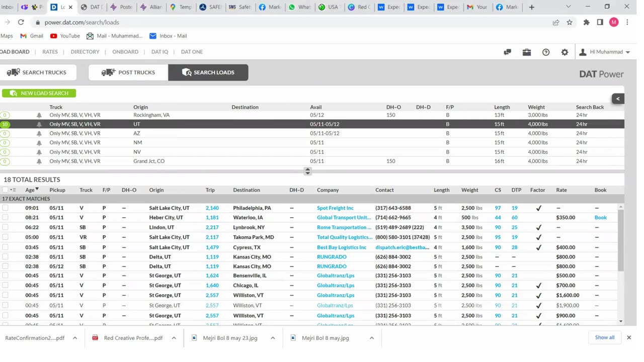Close the downloads bar

(x=628, y=337)
